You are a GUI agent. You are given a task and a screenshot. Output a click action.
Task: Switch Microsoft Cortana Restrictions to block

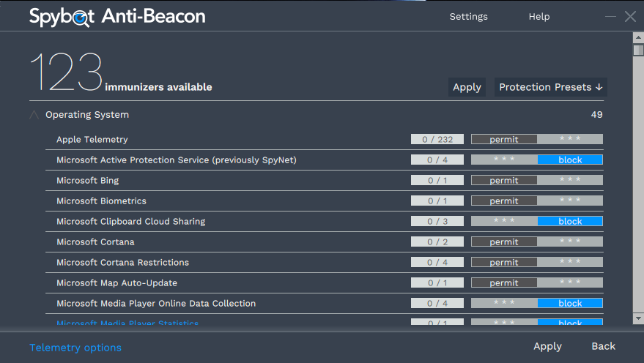tap(570, 262)
